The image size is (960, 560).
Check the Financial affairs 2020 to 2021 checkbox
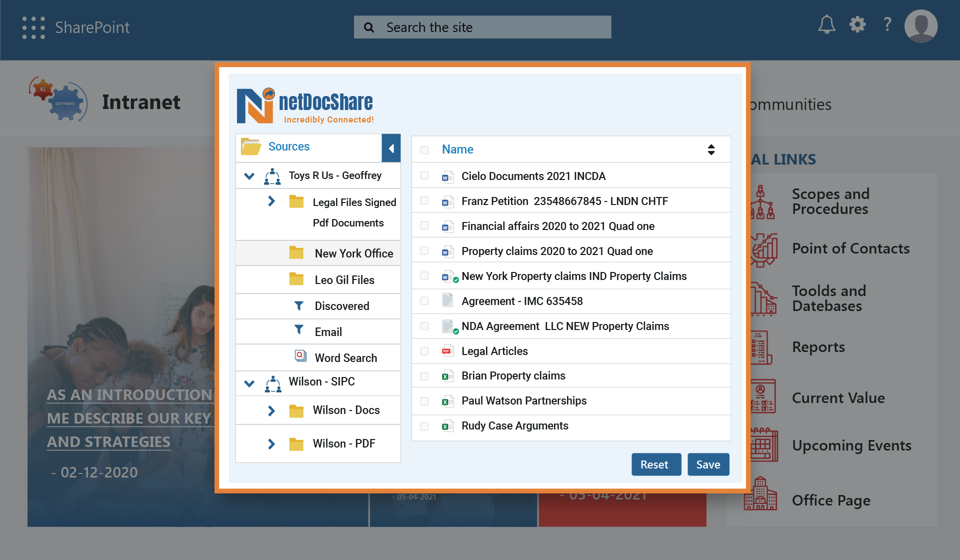pyautogui.click(x=424, y=225)
